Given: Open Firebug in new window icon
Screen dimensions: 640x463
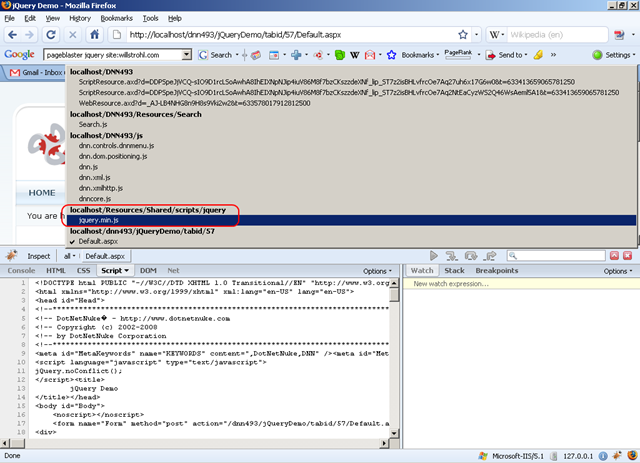Looking at the screenshot, I should click(614, 256).
